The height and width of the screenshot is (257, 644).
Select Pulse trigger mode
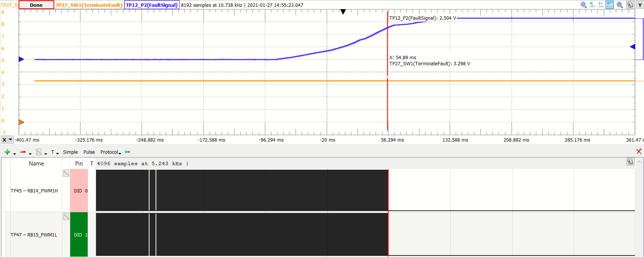pyautogui.click(x=89, y=152)
